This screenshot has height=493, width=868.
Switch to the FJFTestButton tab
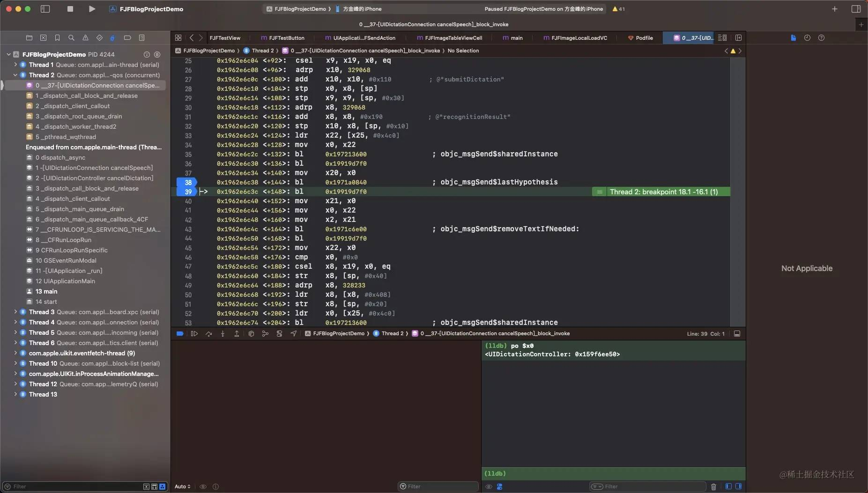(282, 38)
